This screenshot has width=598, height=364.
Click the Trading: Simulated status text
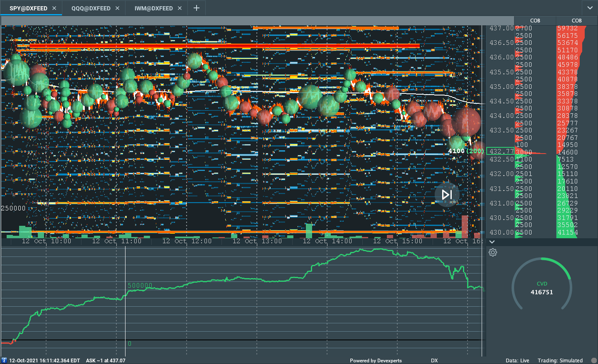[x=560, y=361]
